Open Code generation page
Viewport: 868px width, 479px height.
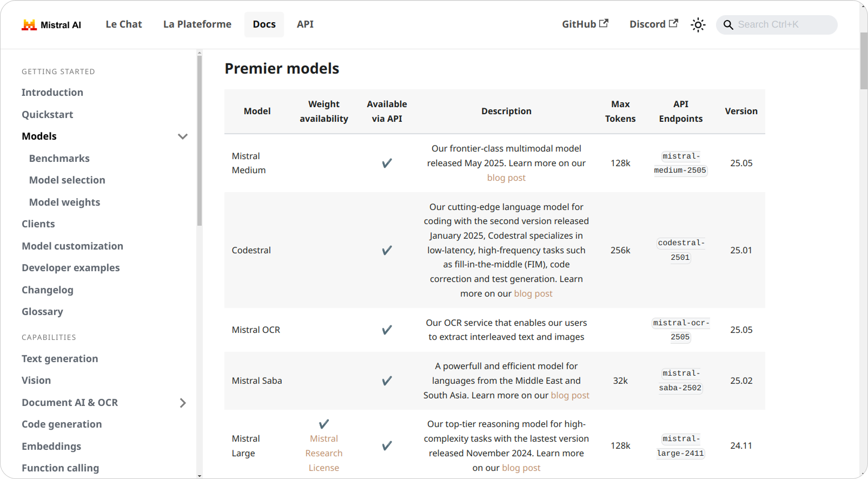point(62,424)
